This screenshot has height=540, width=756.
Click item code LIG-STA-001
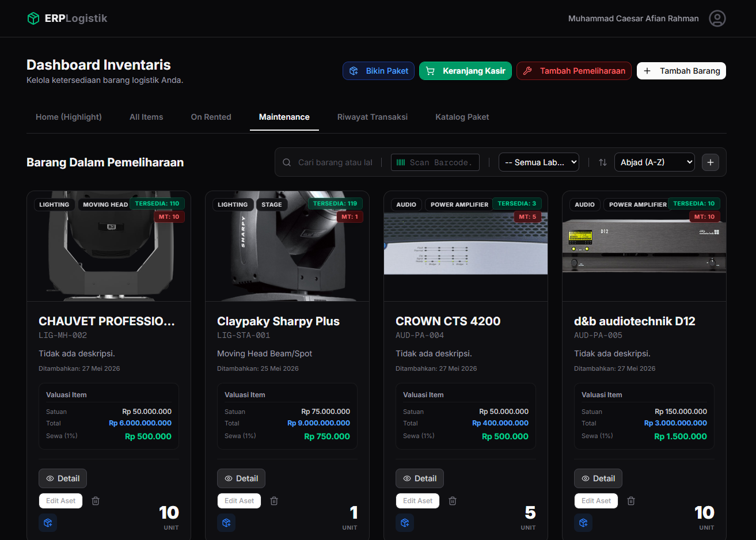click(244, 335)
